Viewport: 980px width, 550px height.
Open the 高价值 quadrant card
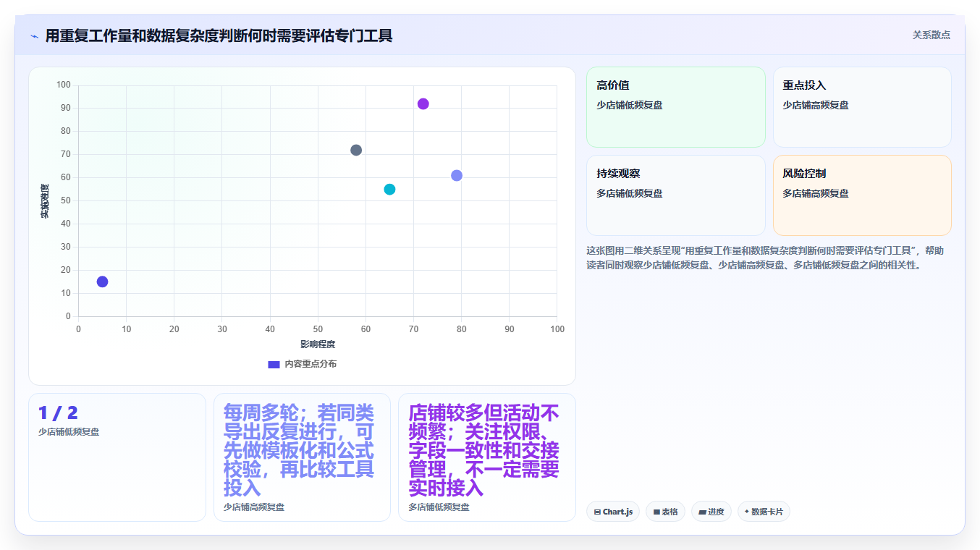(x=675, y=107)
